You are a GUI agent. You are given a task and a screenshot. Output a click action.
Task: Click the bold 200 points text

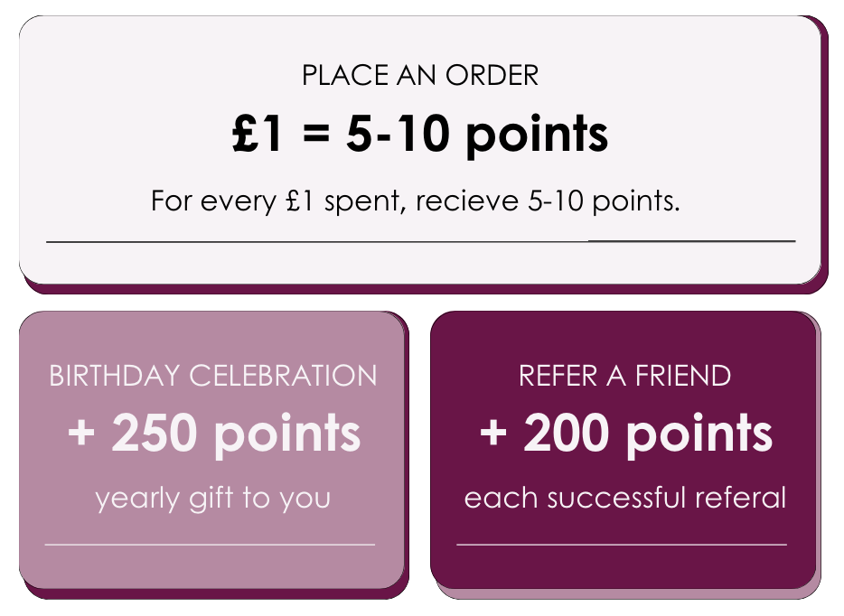tap(648, 434)
